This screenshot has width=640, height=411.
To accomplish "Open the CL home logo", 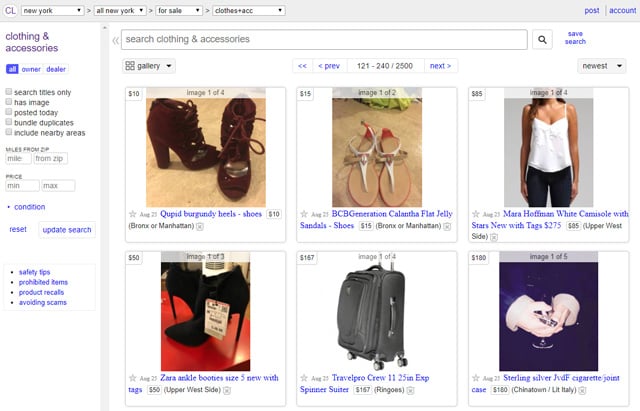I will tap(10, 10).
